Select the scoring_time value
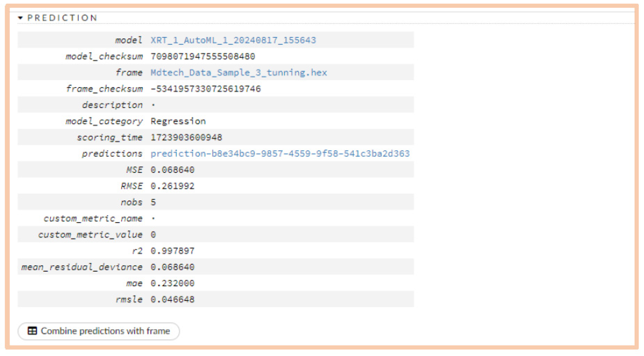Image resolution: width=644 pixels, height=356 pixels. point(186,137)
